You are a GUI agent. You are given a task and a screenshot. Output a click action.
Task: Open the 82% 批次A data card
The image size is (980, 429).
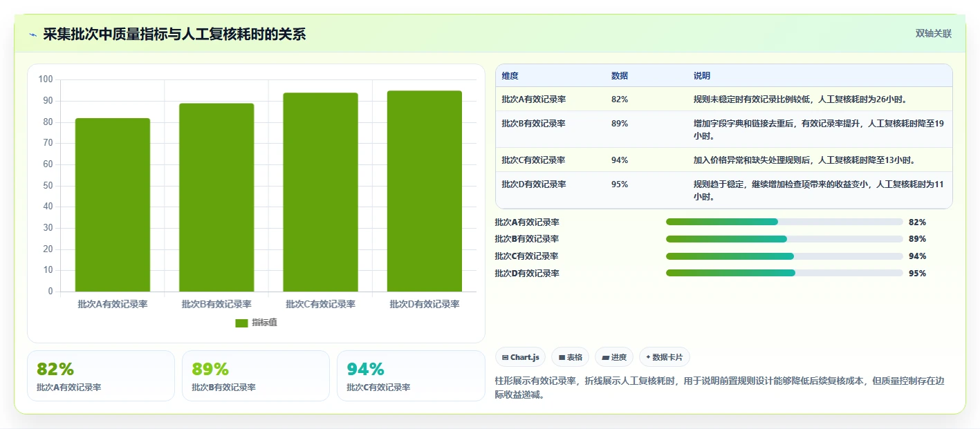[x=101, y=376]
